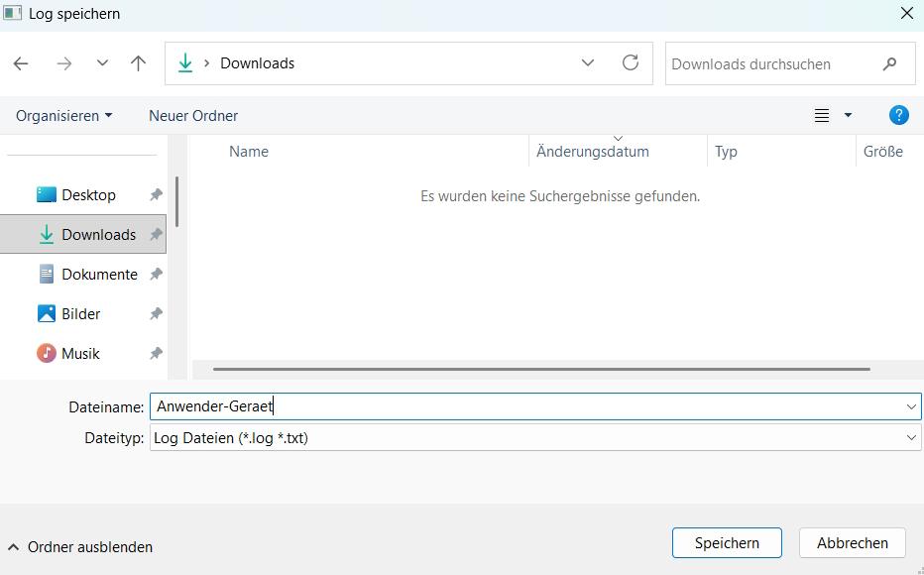Go forward with the right arrow

click(x=63, y=63)
